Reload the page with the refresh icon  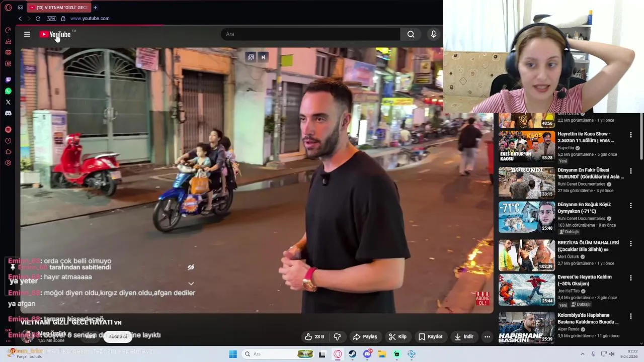click(x=38, y=19)
